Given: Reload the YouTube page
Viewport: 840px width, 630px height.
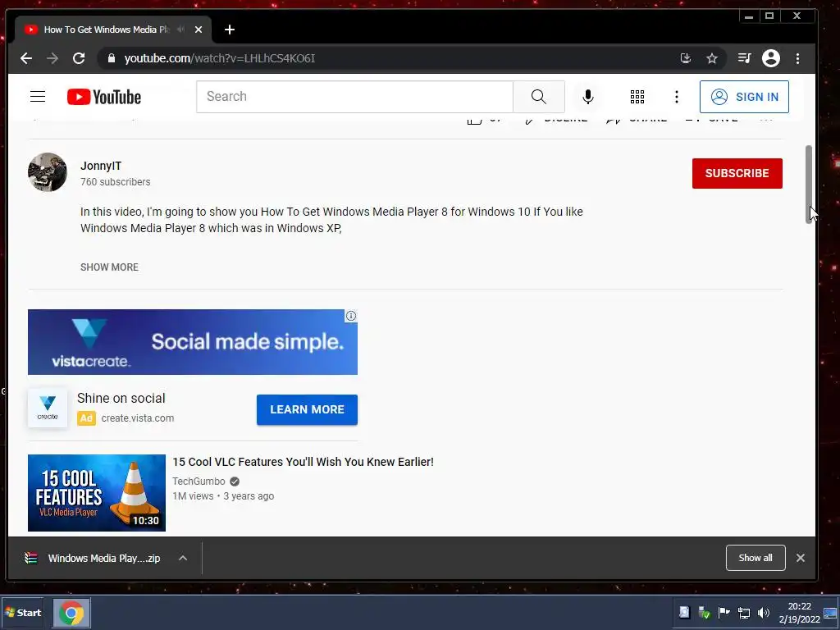Looking at the screenshot, I should click(x=79, y=58).
